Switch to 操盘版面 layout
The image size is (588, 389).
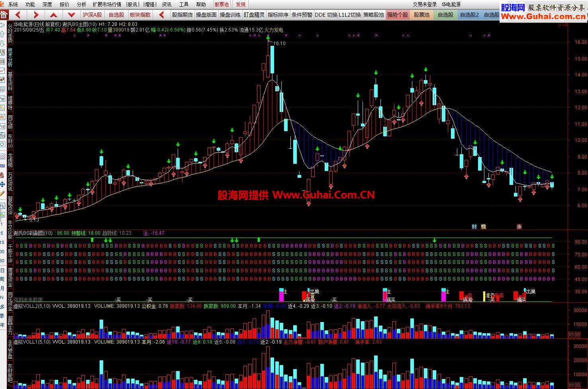coord(206,15)
